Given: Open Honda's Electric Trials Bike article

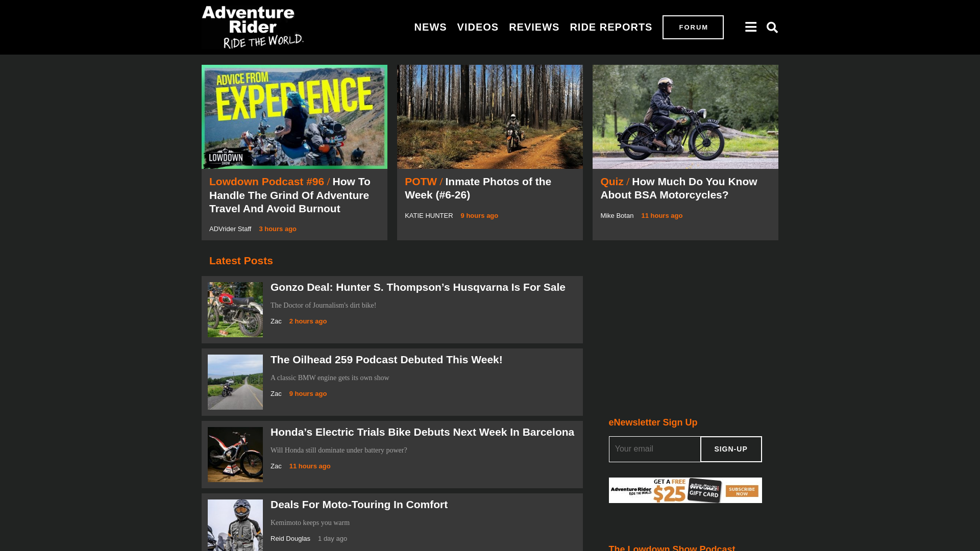Looking at the screenshot, I should click(422, 432).
